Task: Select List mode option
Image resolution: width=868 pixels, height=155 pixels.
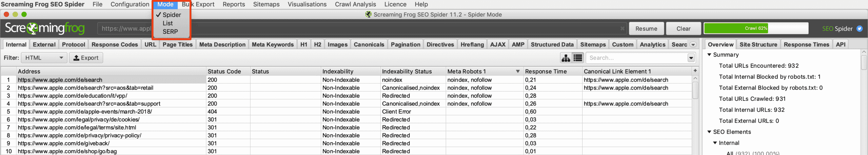Action: pyautogui.click(x=167, y=23)
